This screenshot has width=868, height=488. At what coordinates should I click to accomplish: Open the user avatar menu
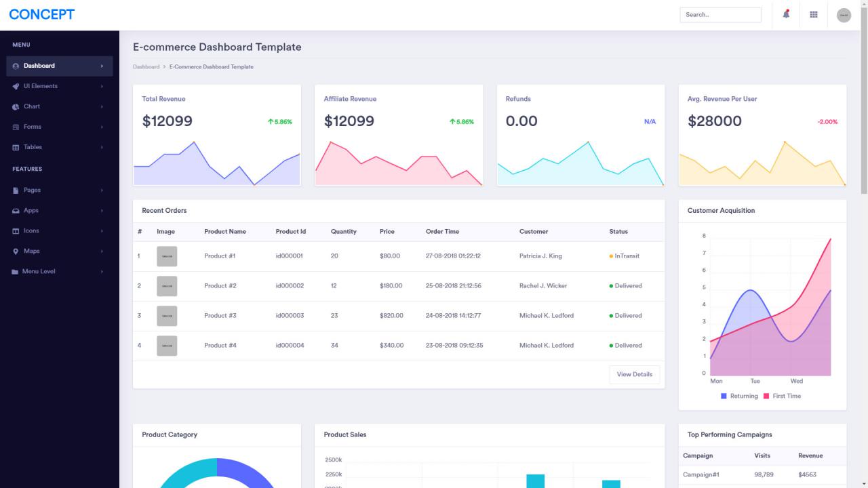(x=844, y=15)
